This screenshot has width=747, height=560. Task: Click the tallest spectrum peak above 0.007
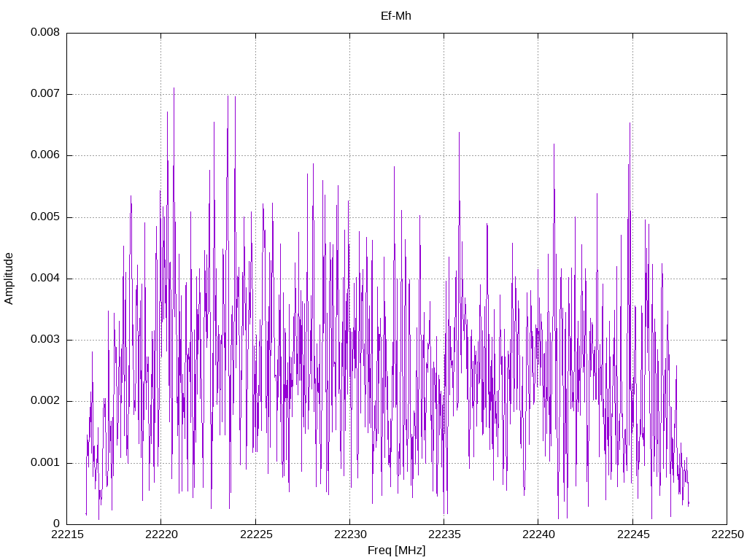(174, 89)
